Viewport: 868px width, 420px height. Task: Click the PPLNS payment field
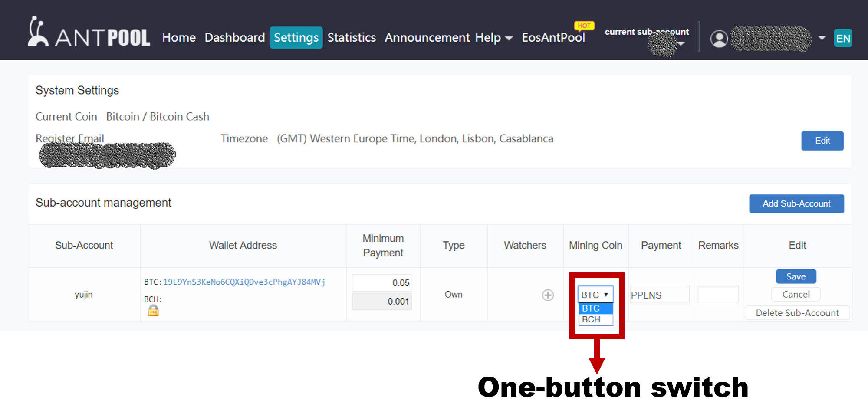coord(660,295)
